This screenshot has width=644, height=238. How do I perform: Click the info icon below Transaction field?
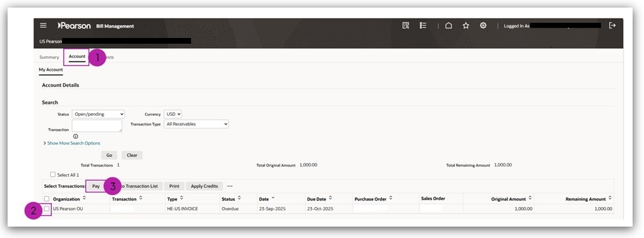pos(75,136)
